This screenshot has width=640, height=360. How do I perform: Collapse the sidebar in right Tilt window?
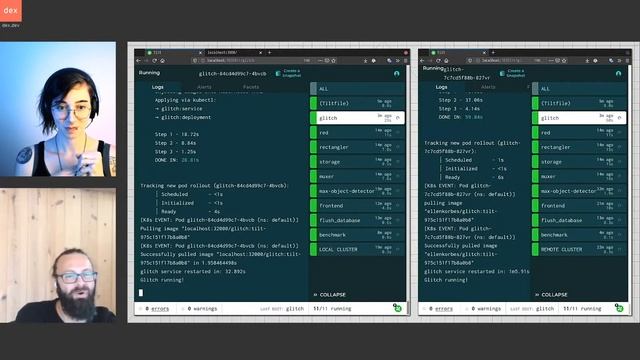click(x=551, y=295)
